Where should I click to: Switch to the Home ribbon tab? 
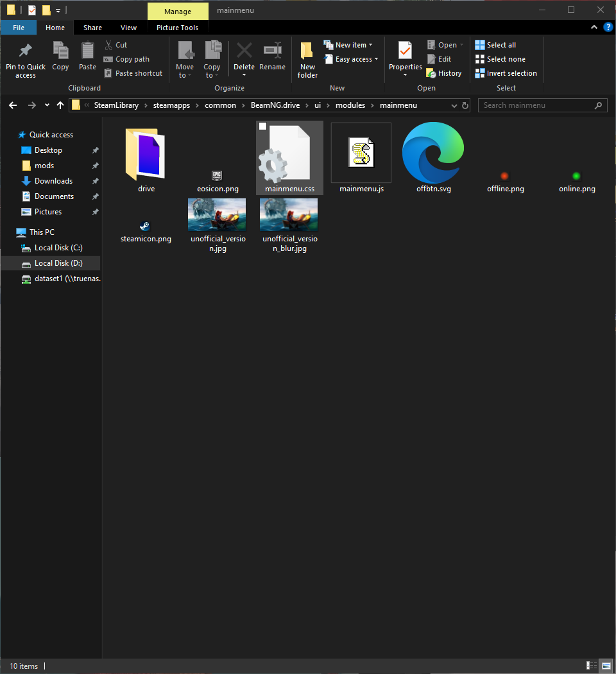tap(55, 28)
